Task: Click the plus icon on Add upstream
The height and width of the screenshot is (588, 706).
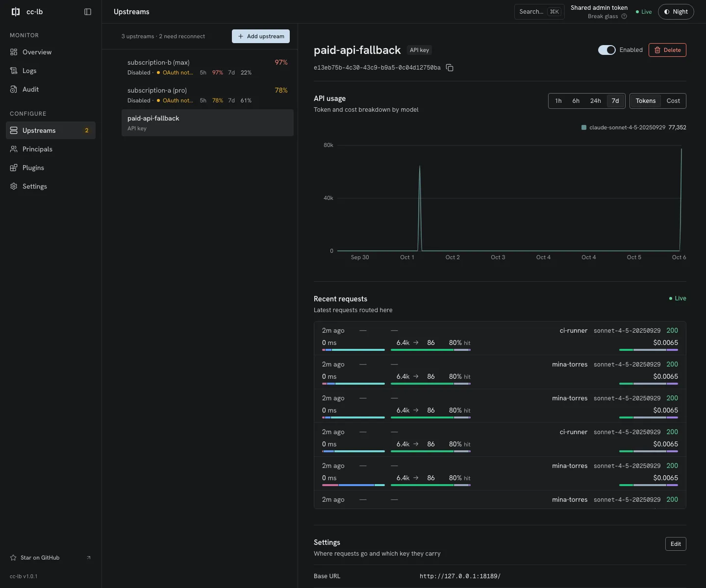Action: (x=241, y=36)
